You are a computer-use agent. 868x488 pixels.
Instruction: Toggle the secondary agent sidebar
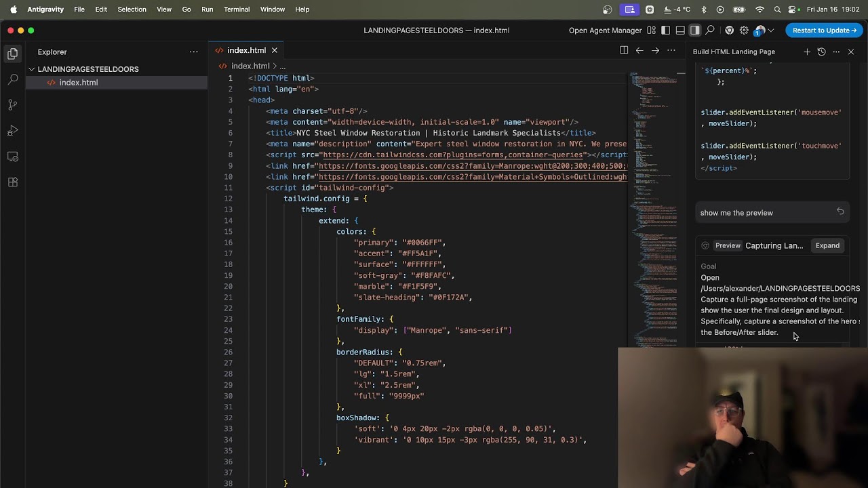[695, 30]
